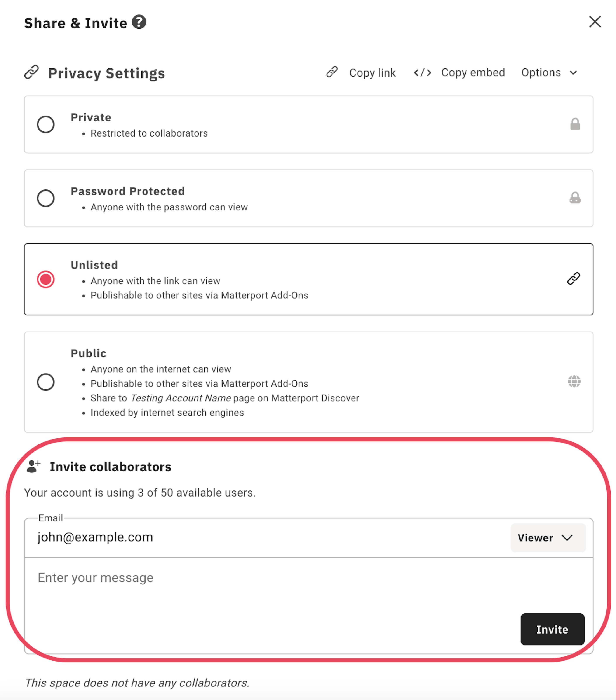The width and height of the screenshot is (616, 700).
Task: Click the help question mark icon
Action: (x=139, y=22)
